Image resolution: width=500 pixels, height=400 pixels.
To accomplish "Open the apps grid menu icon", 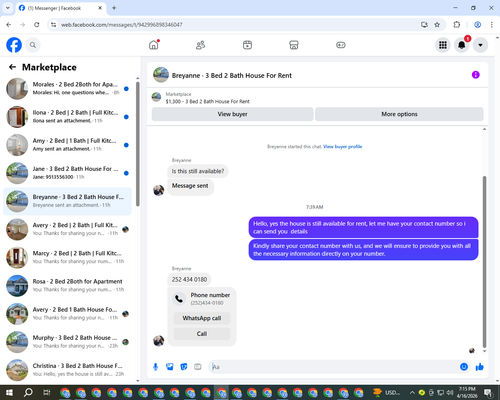I will pyautogui.click(x=443, y=45).
